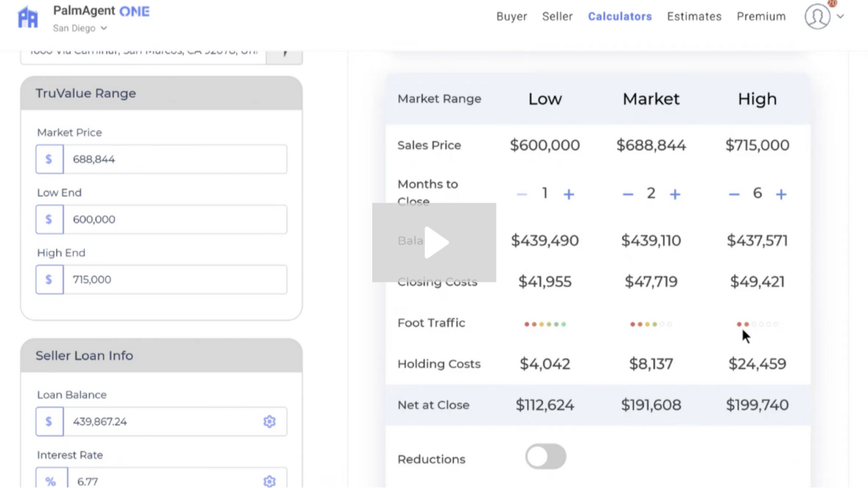Screen dimensions: 868x488
Task: Click the High closing costs $49,421
Action: click(x=757, y=282)
